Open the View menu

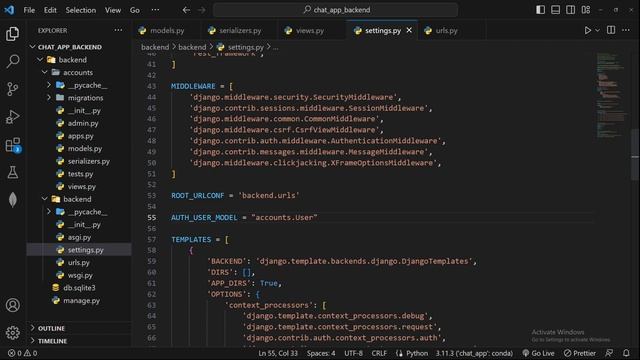point(113,10)
